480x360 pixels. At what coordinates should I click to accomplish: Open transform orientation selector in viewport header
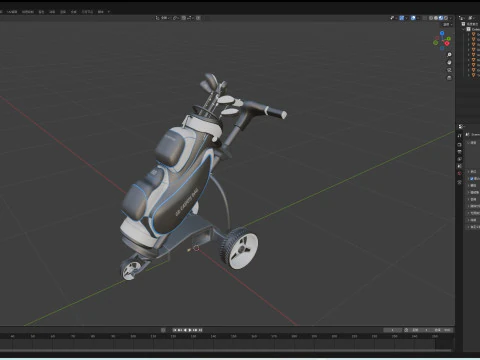pyautogui.click(x=163, y=18)
